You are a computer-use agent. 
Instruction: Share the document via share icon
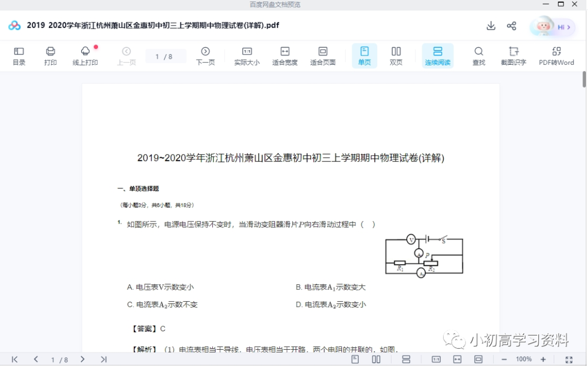(511, 26)
